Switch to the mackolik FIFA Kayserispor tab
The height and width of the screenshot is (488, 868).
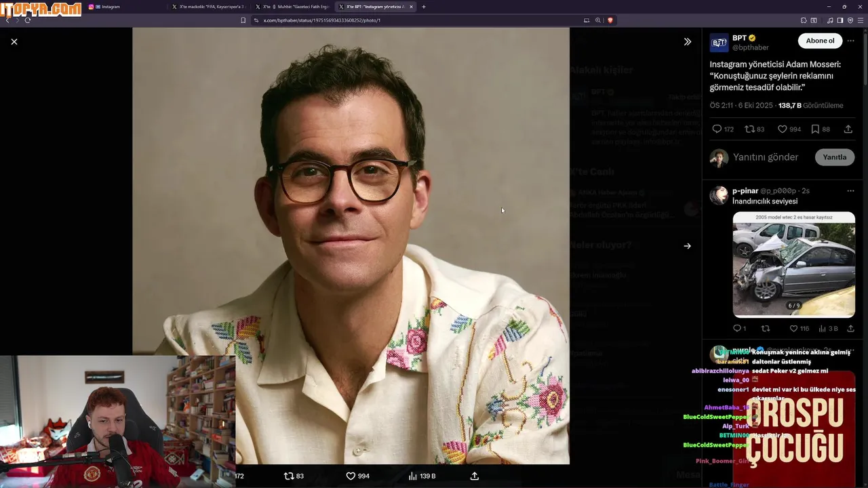tap(208, 7)
